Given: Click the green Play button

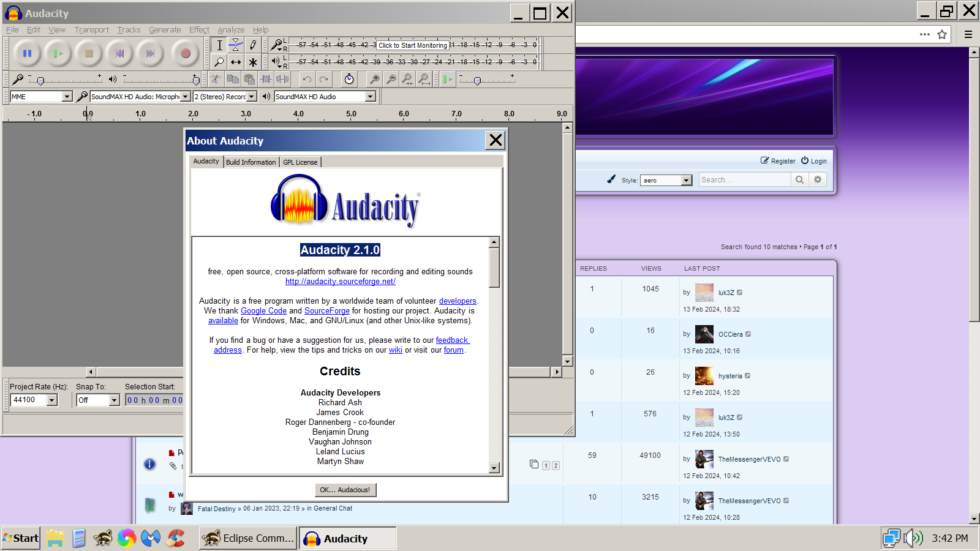Looking at the screenshot, I should (x=58, y=54).
